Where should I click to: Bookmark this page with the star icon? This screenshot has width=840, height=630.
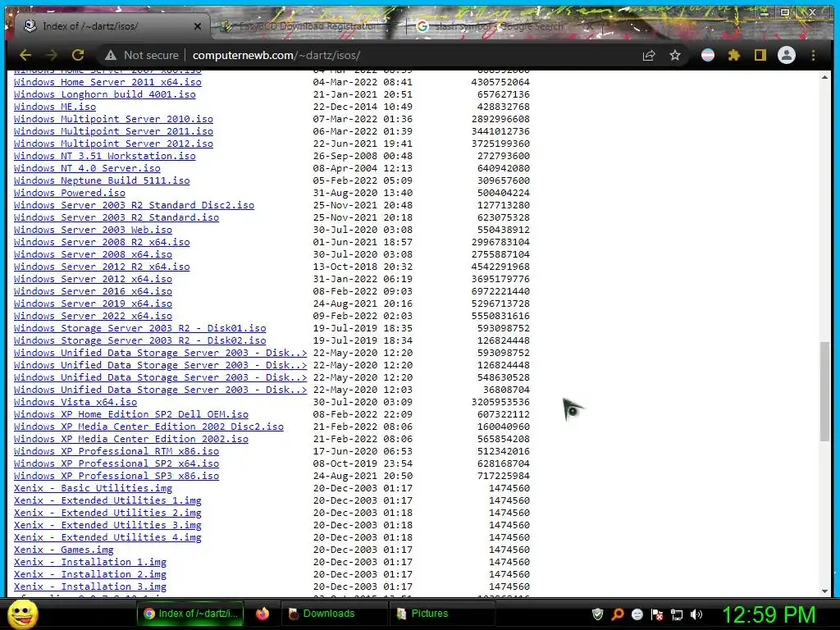(x=675, y=55)
